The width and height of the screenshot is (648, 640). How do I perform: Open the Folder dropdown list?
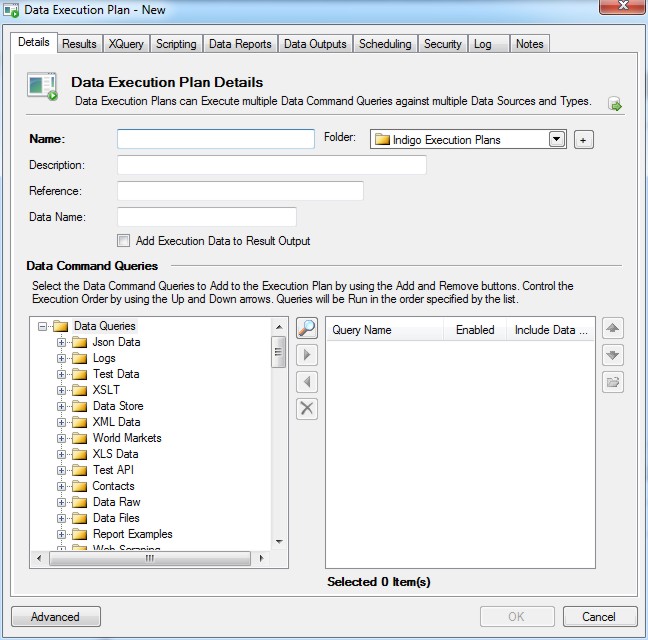[557, 140]
